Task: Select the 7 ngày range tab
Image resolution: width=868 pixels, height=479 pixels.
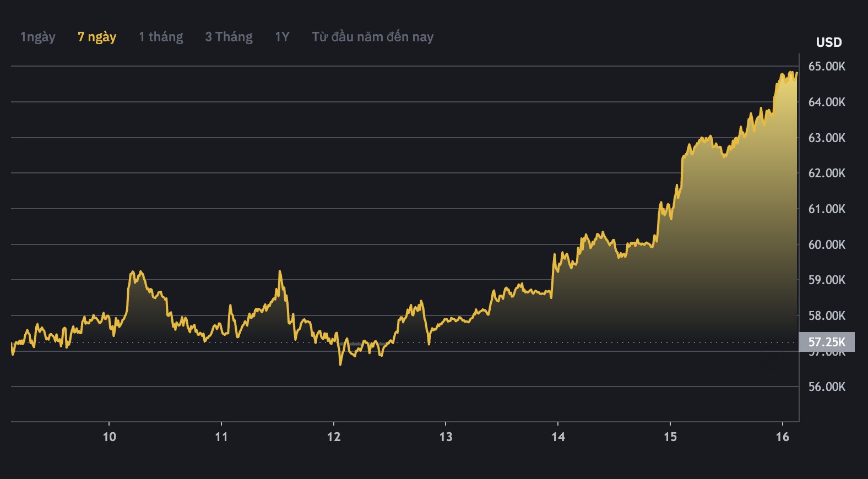Action: [x=97, y=37]
